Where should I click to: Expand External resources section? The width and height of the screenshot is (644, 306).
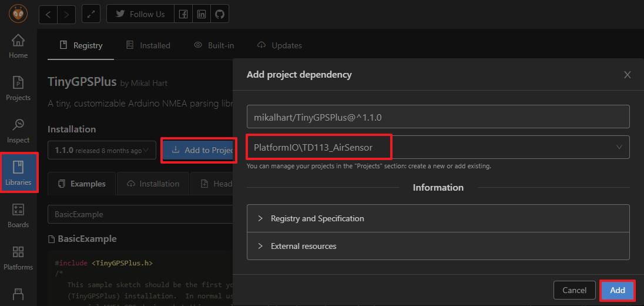pos(438,246)
